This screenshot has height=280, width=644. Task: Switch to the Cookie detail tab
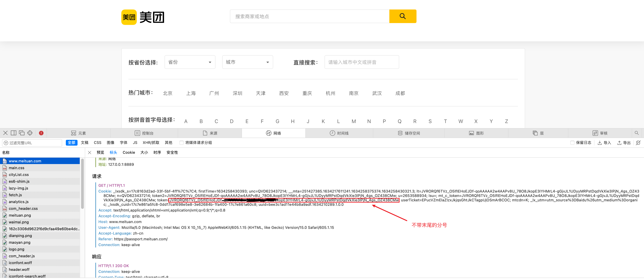129,152
